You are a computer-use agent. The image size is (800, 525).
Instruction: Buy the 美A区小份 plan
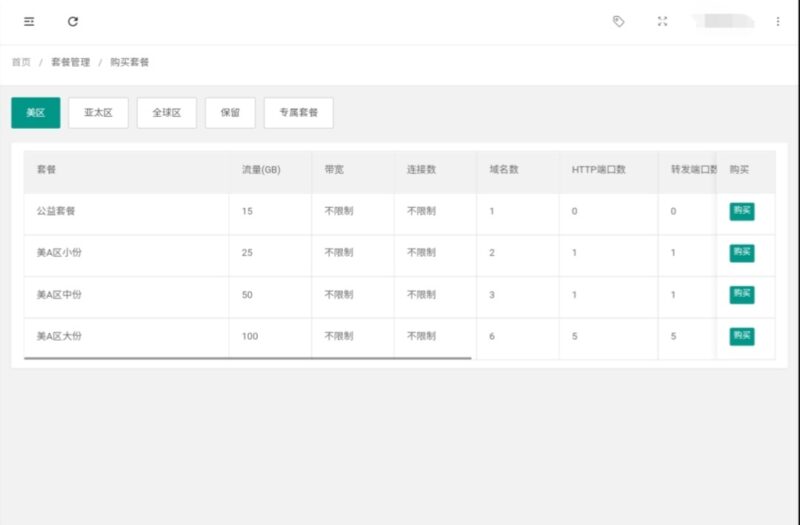click(742, 253)
